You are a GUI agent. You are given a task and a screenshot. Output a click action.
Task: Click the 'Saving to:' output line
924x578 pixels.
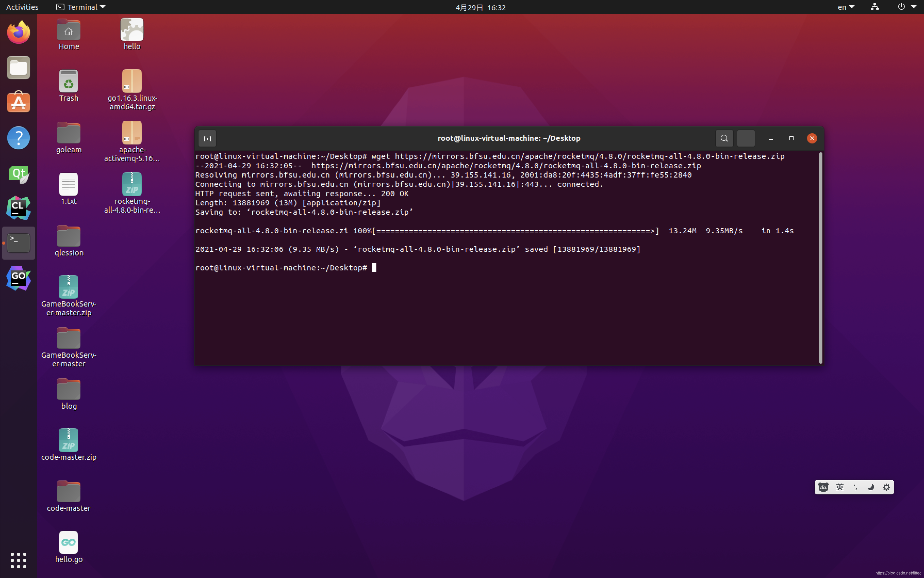(304, 212)
